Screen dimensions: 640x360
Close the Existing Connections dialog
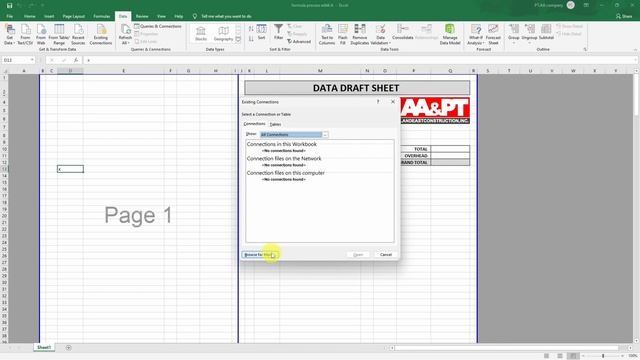pyautogui.click(x=393, y=102)
